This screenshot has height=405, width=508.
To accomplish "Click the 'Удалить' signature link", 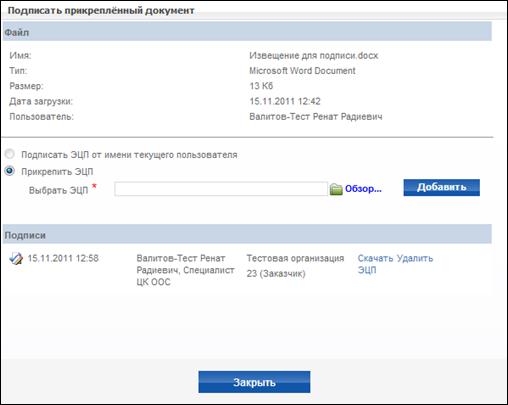I will point(415,258).
